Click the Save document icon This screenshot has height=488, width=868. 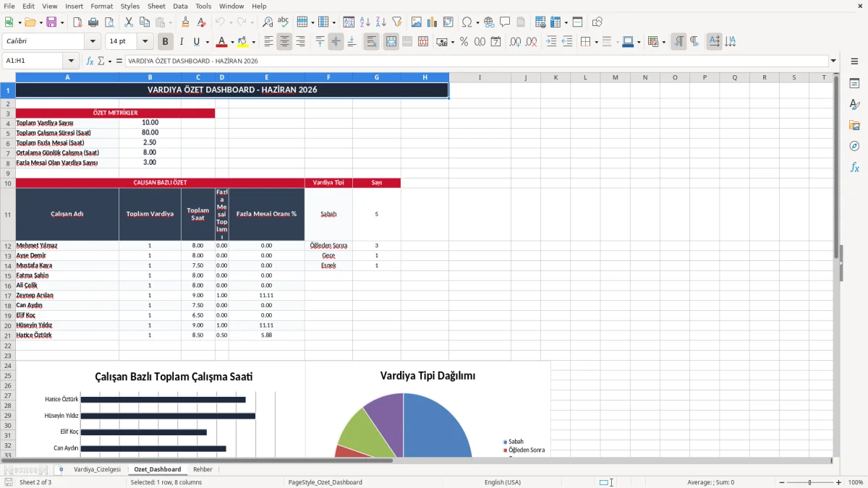click(x=51, y=22)
